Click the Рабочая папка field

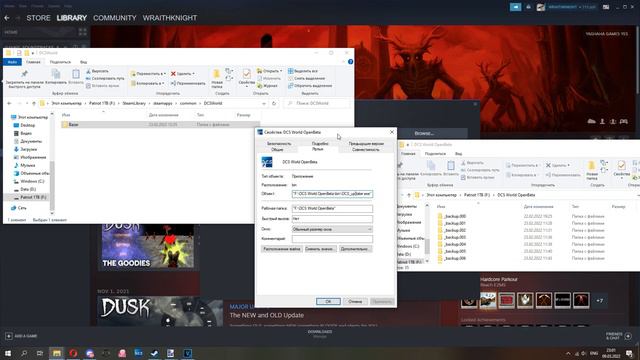pos(332,209)
